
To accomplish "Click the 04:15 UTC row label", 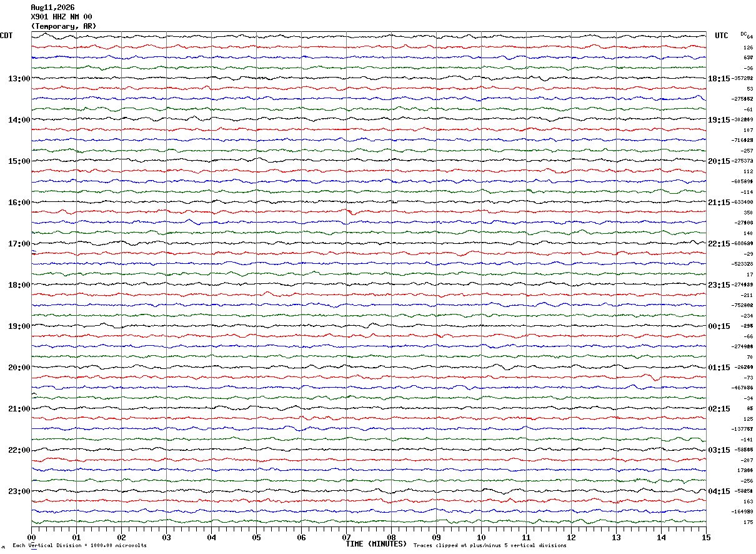I will click(x=719, y=491).
